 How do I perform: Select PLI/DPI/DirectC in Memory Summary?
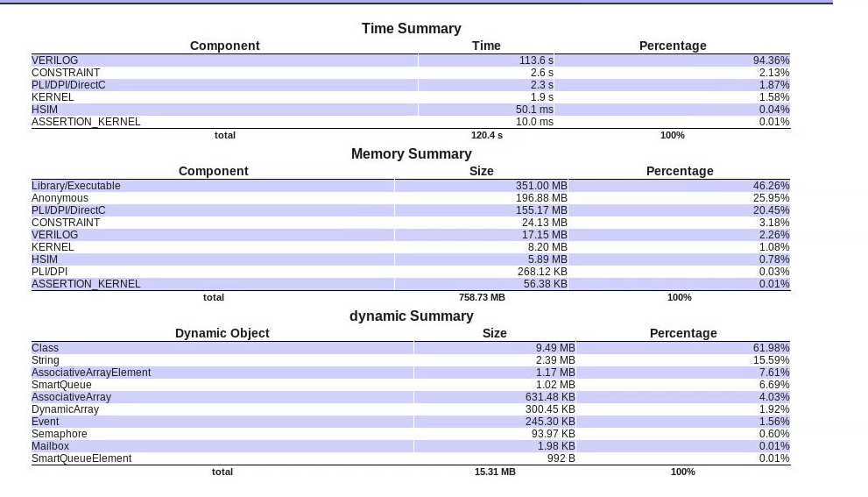(x=68, y=210)
